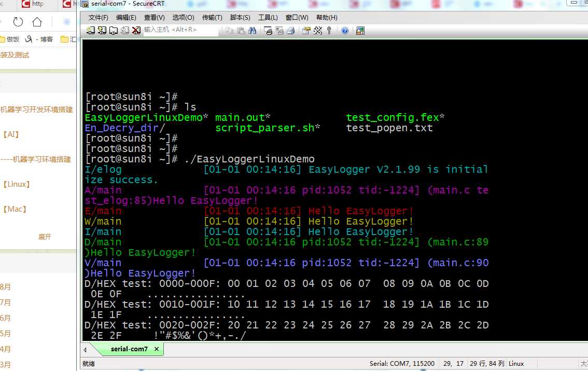Open the 窗口(W) menu

tap(297, 18)
